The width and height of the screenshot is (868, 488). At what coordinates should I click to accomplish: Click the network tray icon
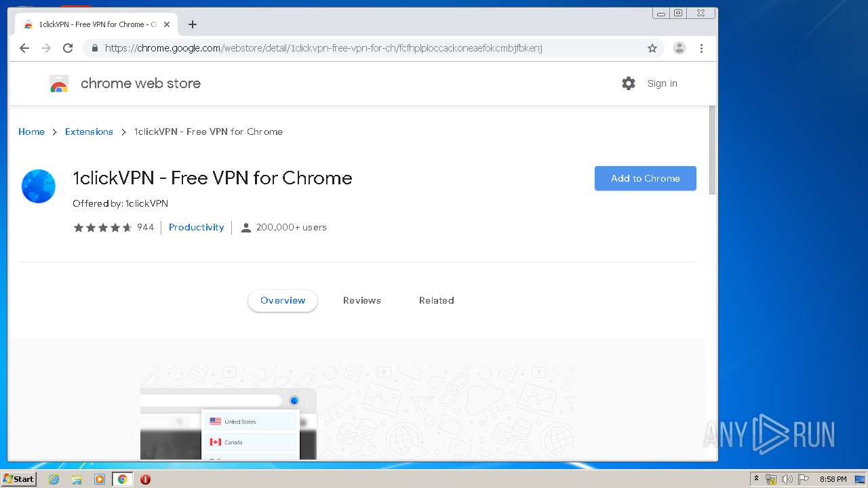771,479
